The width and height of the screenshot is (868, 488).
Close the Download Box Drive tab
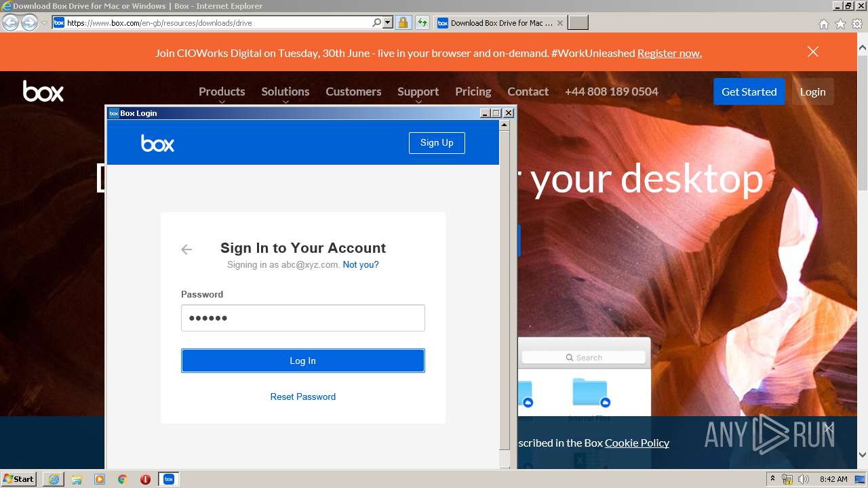point(559,23)
